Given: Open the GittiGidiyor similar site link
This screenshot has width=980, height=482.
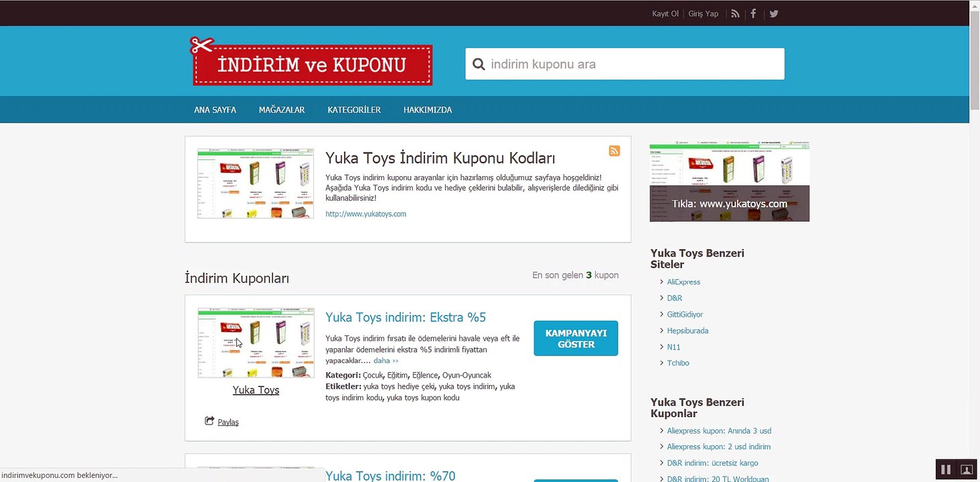Looking at the screenshot, I should click(x=685, y=315).
